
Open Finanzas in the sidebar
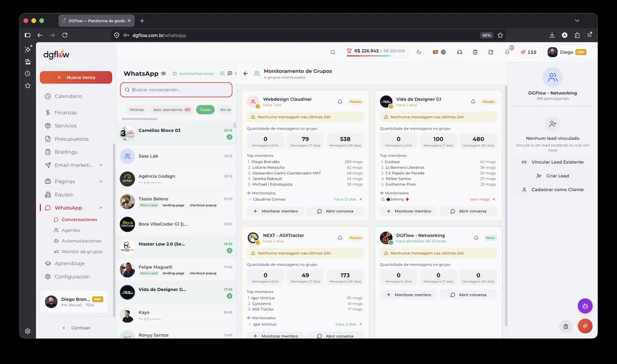[66, 113]
